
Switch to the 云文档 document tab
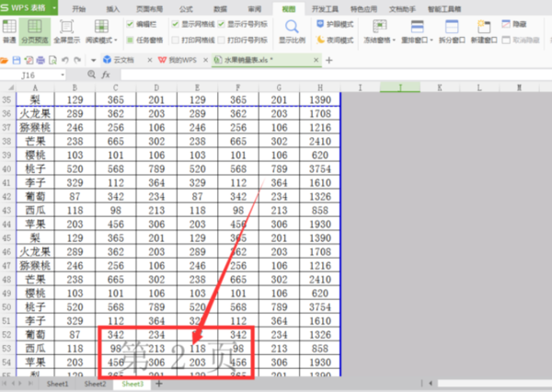123,60
